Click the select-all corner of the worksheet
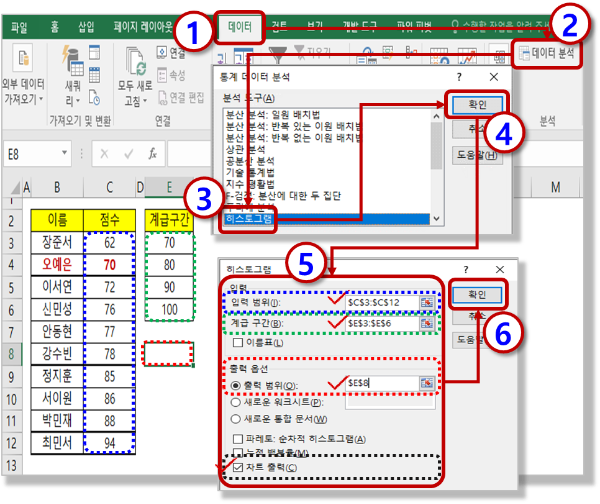 [x=15, y=188]
